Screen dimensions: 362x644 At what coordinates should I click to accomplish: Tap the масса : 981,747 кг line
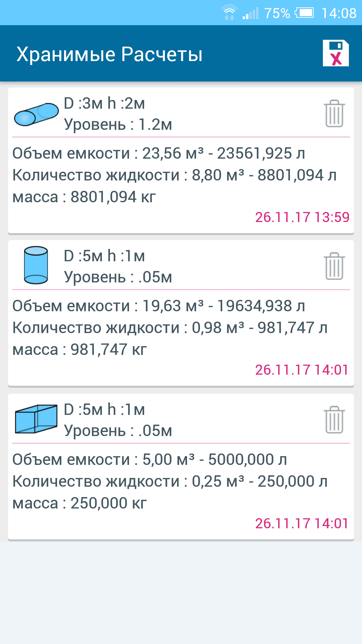point(80,350)
